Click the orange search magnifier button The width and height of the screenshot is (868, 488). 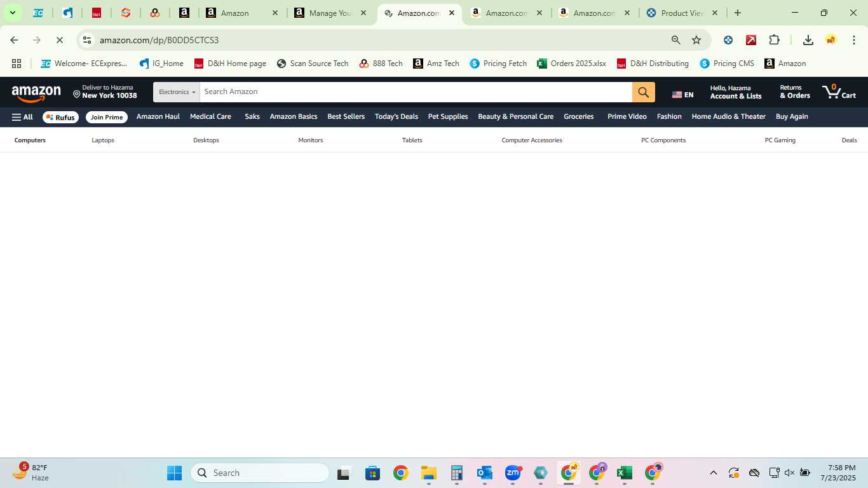click(643, 92)
